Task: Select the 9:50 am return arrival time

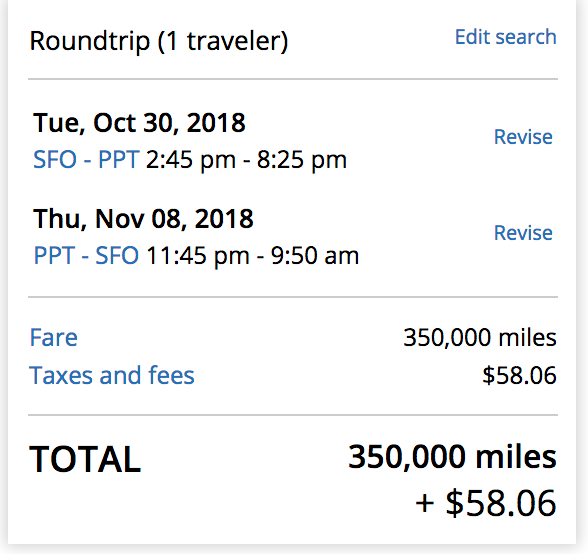Action: 315,256
